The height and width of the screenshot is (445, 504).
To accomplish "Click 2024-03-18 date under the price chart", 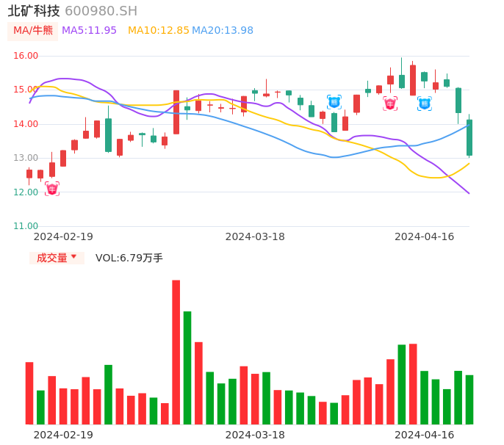I will click(x=255, y=236).
